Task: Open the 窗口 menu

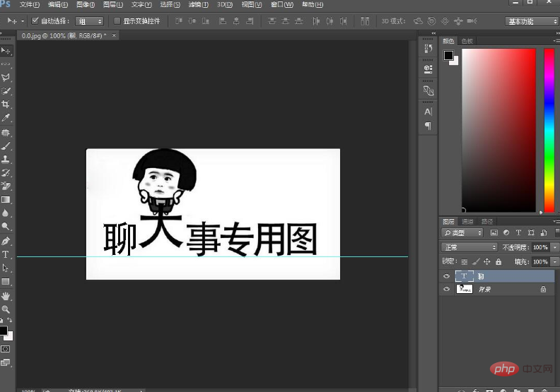Action: coord(282,5)
